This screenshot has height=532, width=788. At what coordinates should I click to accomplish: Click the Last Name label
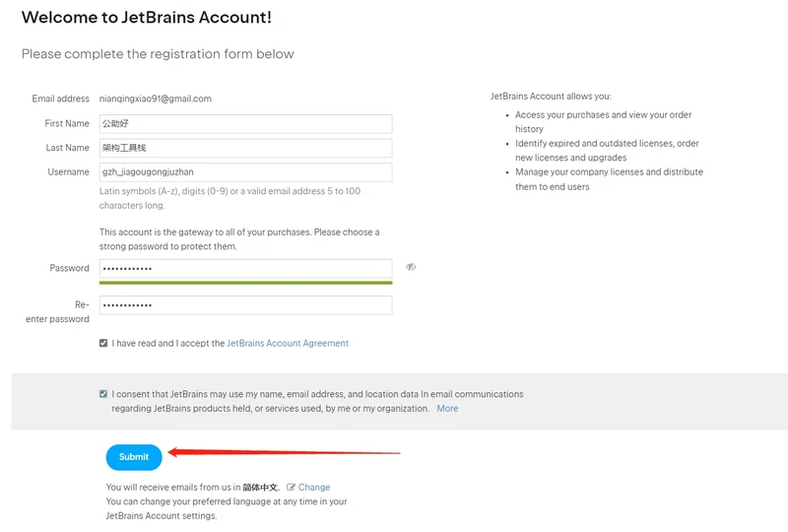coord(68,148)
